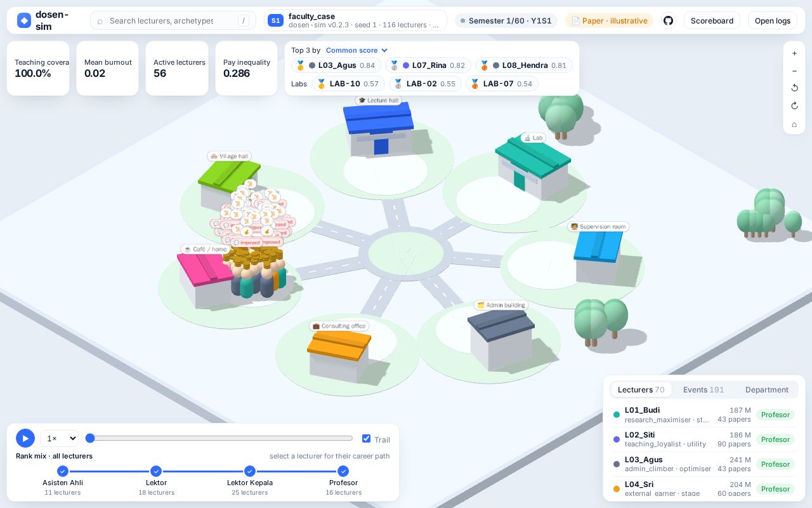Select the L02_Siti lecturer row
This screenshot has height=508, width=812.
(704, 439)
